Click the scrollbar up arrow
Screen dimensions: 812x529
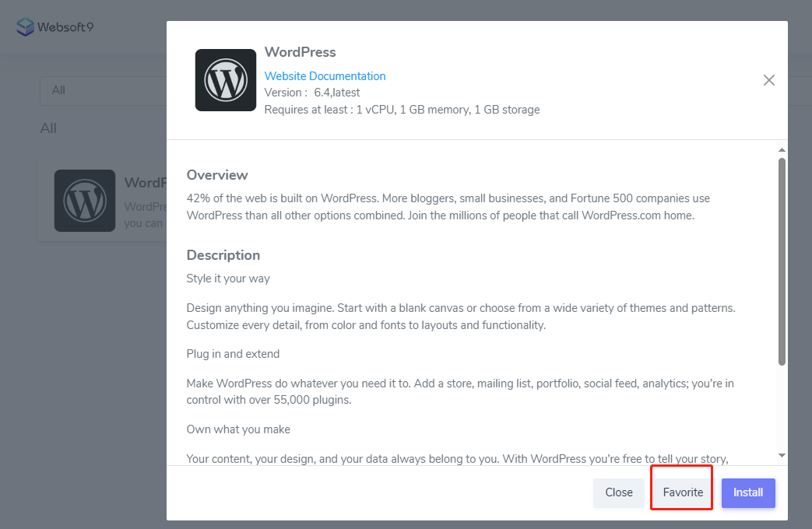[x=782, y=149]
